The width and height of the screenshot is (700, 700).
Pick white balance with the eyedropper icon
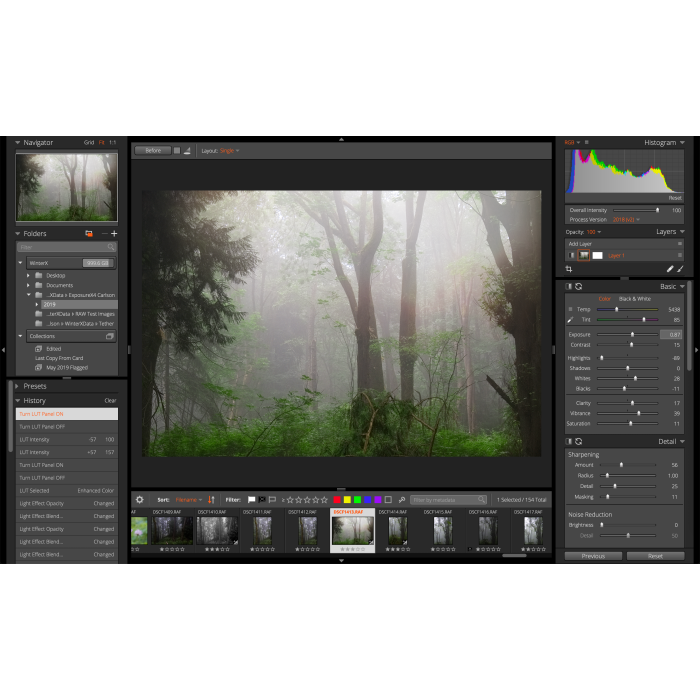570,320
